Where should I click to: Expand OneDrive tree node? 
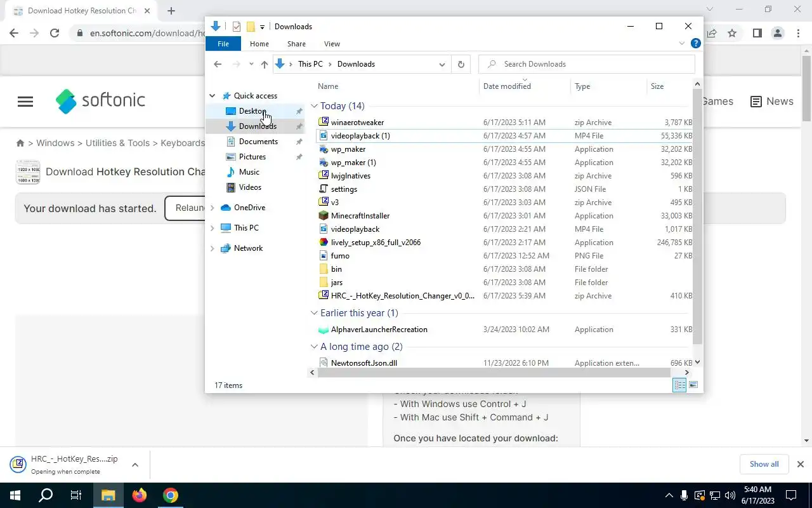pos(213,208)
